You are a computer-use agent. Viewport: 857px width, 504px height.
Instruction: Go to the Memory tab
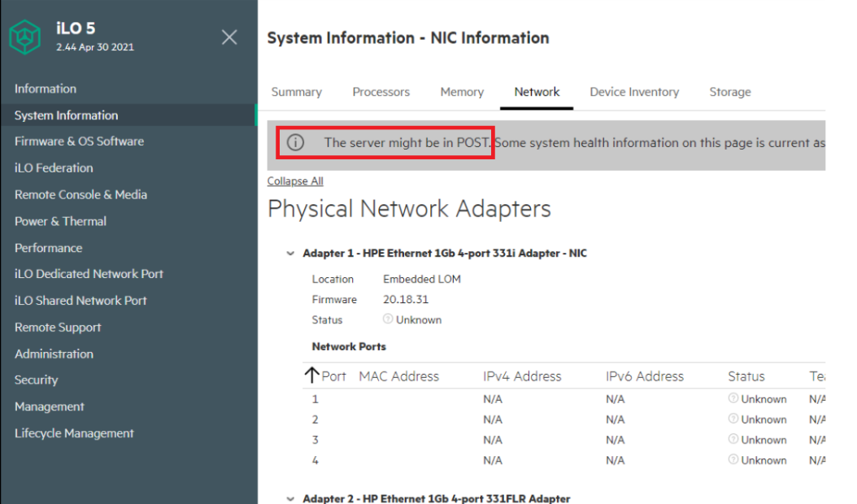(462, 92)
